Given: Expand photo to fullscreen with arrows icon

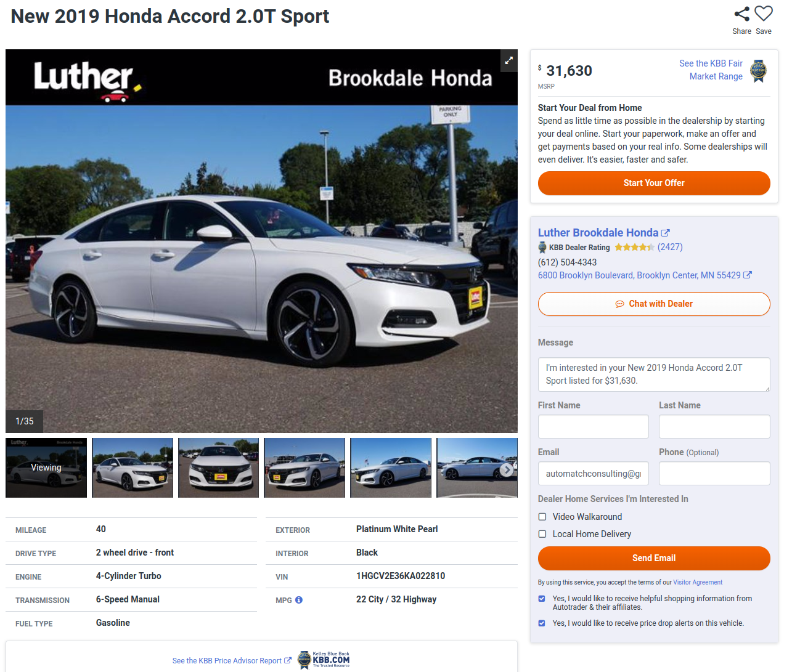Looking at the screenshot, I should (x=509, y=60).
